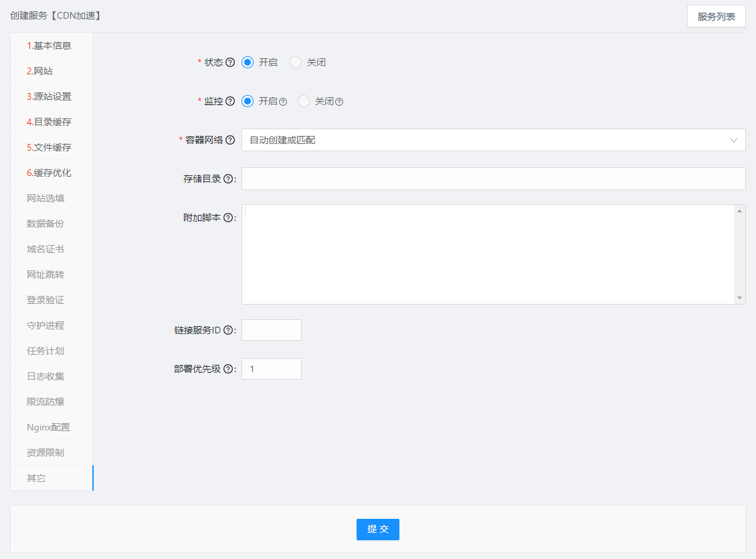Screen dimensions: 756x559
Task: Click the small help icon after 监控 开启
Action: 283,102
